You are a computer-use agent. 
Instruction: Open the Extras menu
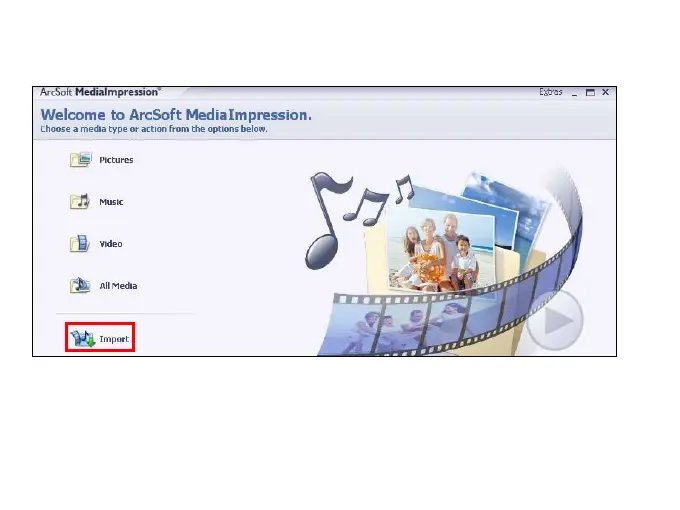tap(551, 92)
